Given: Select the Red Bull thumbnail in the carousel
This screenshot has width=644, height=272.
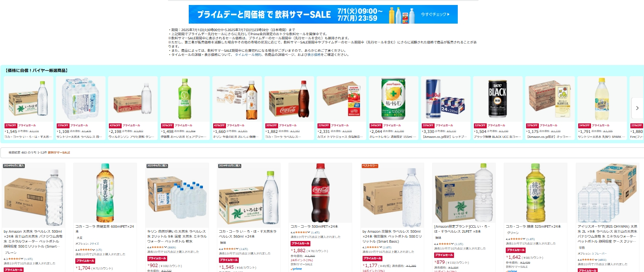Looking at the screenshot, I should (x=446, y=99).
